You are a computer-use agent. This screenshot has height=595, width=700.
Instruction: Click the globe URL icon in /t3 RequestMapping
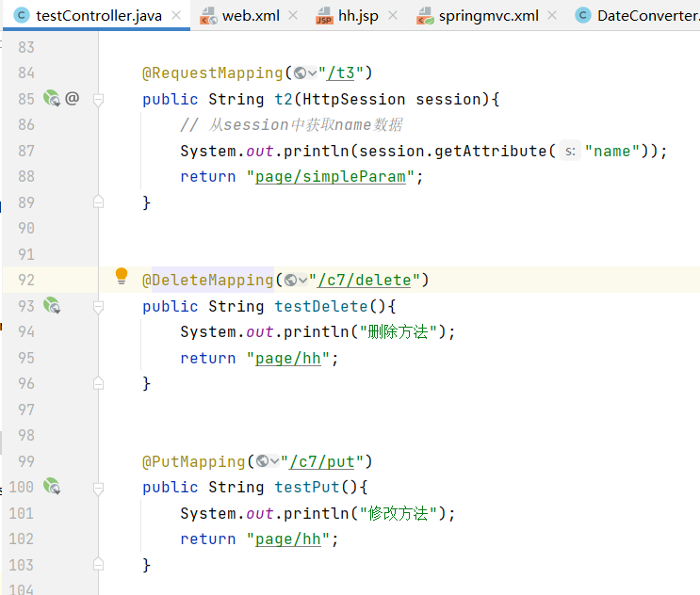coord(301,72)
